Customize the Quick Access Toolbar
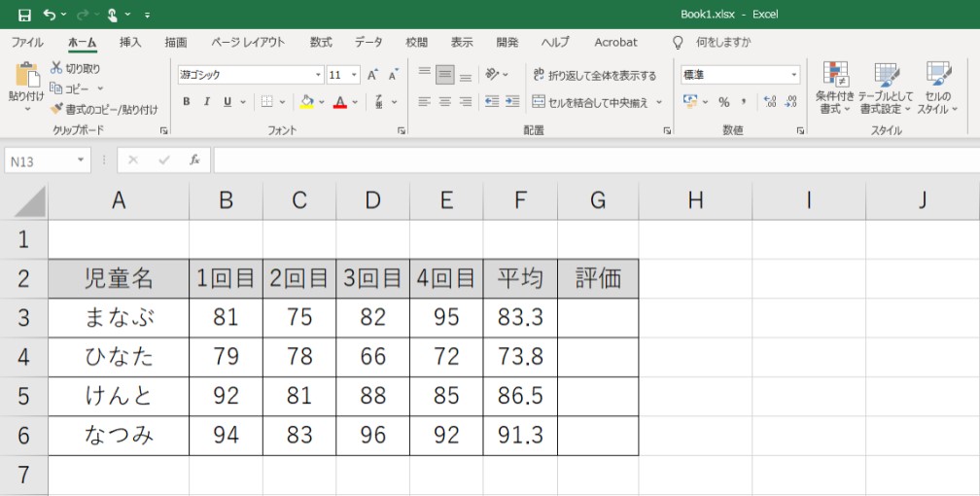Screen dimensions: 980x496 [x=147, y=15]
